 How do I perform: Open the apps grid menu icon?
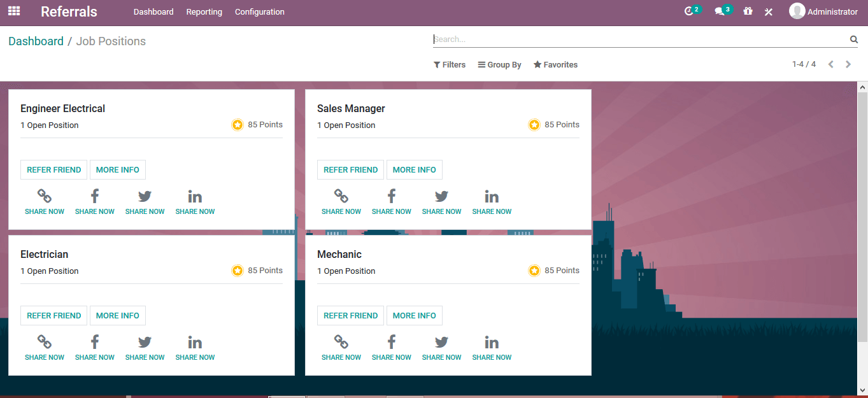click(14, 11)
